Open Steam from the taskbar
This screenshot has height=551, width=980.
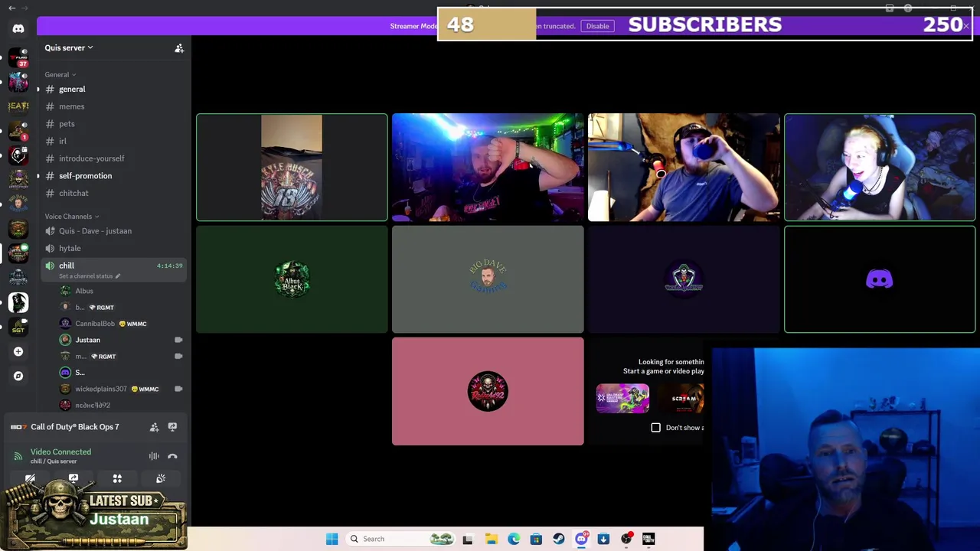click(559, 539)
